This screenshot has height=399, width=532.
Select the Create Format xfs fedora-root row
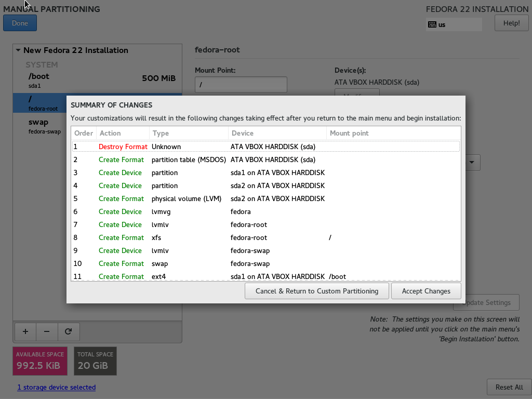[x=265, y=237]
